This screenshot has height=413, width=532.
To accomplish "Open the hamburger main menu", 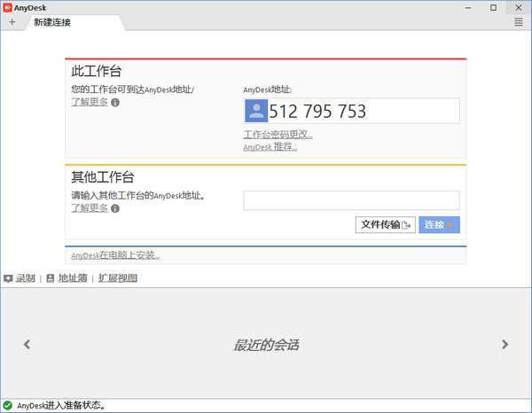I will pyautogui.click(x=519, y=22).
